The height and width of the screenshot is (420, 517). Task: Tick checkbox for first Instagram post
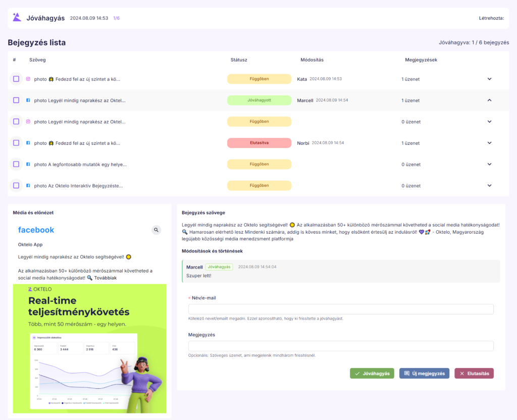pos(16,79)
